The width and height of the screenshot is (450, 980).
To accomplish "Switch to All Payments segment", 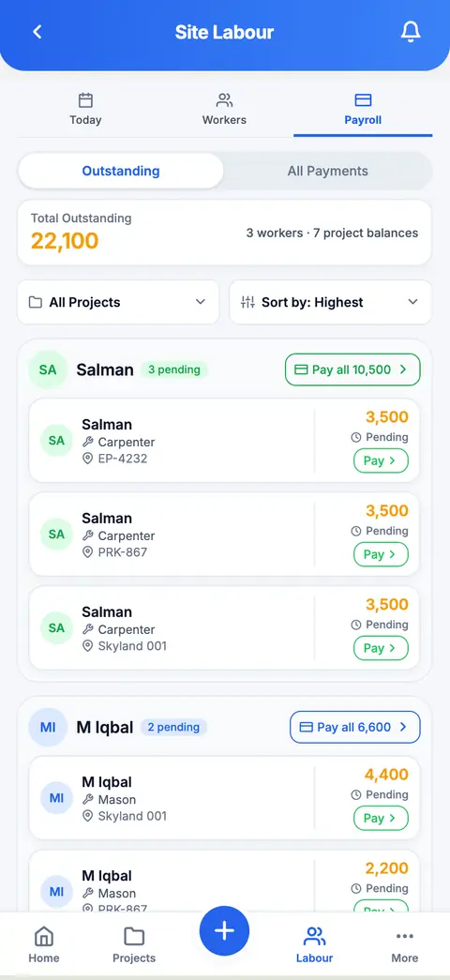I will point(327,171).
